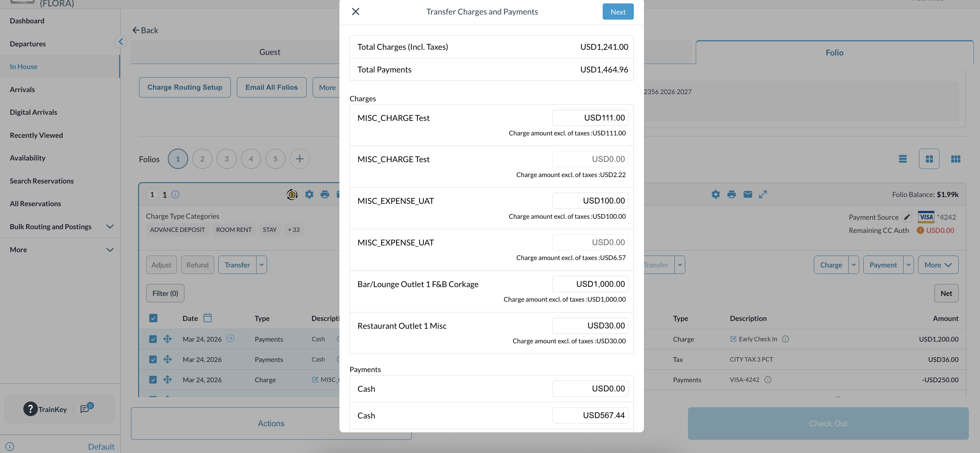Switch to three-column grid view icon
This screenshot has height=453, width=980.
click(955, 159)
